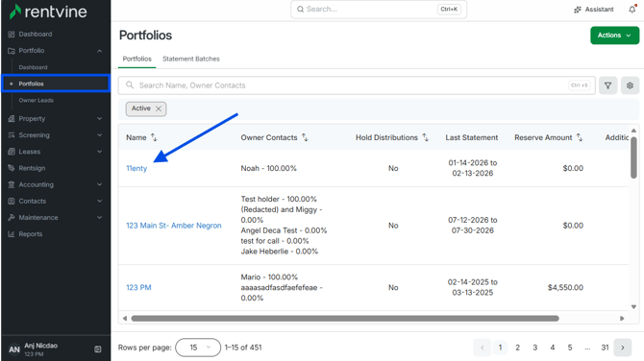The width and height of the screenshot is (644, 361).
Task: Focus Search Name, Owner Contacts field
Action: [357, 85]
